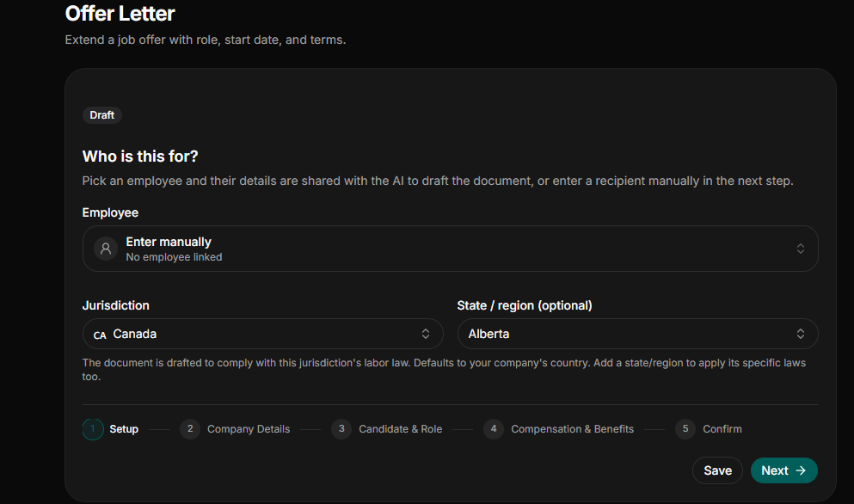The height and width of the screenshot is (504, 854).
Task: Go to the Confirm step
Action: (x=709, y=429)
